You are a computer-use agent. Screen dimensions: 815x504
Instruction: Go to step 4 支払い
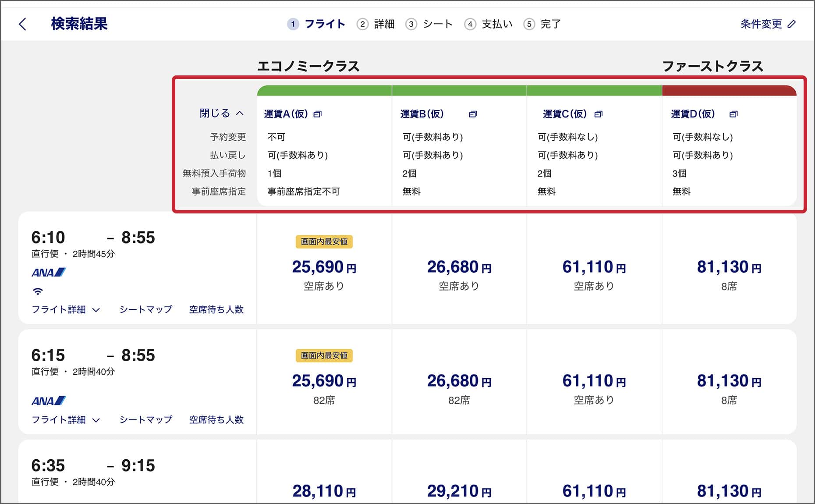(488, 24)
